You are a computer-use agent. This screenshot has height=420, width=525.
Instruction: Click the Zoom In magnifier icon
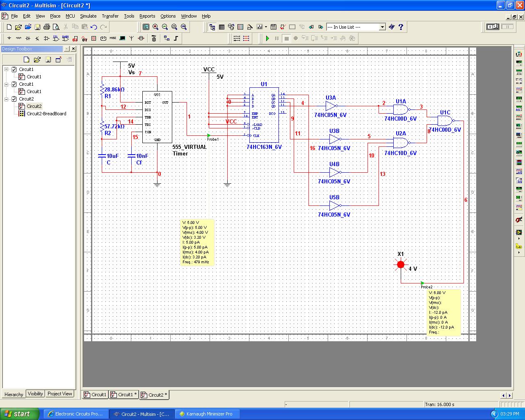155,27
